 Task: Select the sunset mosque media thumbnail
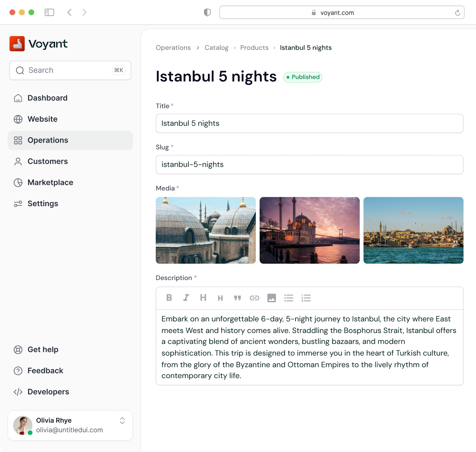click(309, 230)
